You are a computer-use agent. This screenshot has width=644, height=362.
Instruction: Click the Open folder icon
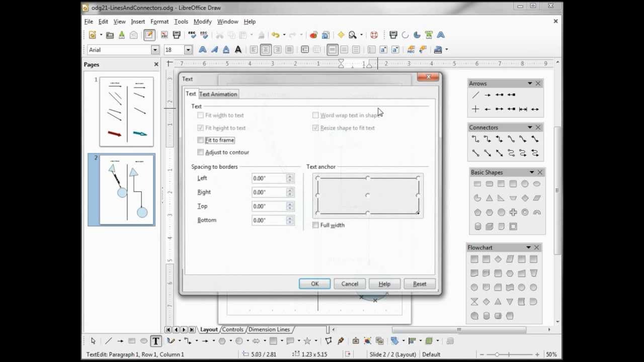(x=110, y=35)
